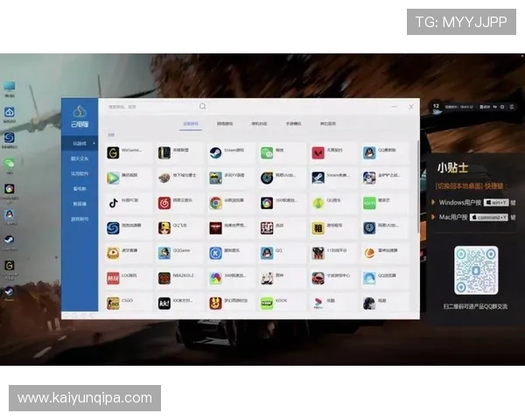Open the green WeChat tile in the grid
The height and width of the screenshot is (420, 525).
point(283,153)
